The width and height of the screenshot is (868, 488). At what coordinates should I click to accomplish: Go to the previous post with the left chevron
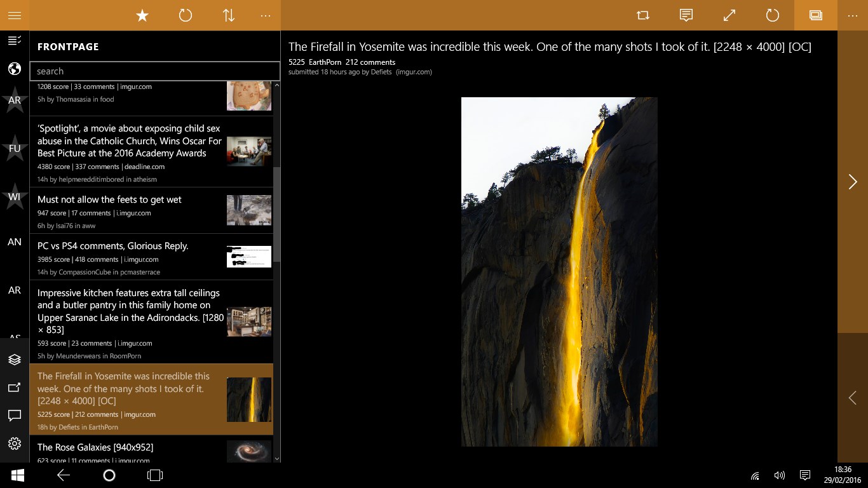click(853, 398)
